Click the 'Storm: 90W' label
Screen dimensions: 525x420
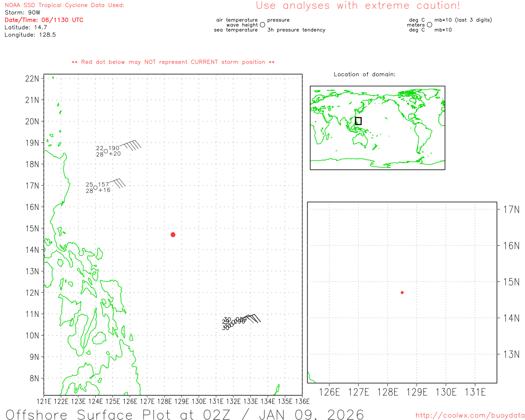pyautogui.click(x=23, y=13)
